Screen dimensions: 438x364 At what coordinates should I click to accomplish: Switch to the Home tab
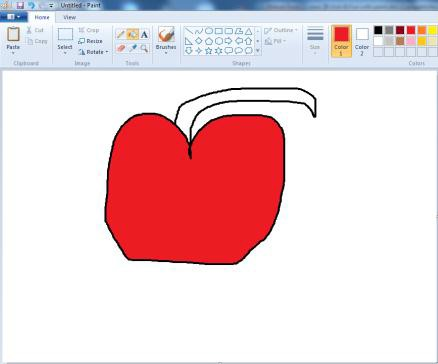[x=42, y=17]
